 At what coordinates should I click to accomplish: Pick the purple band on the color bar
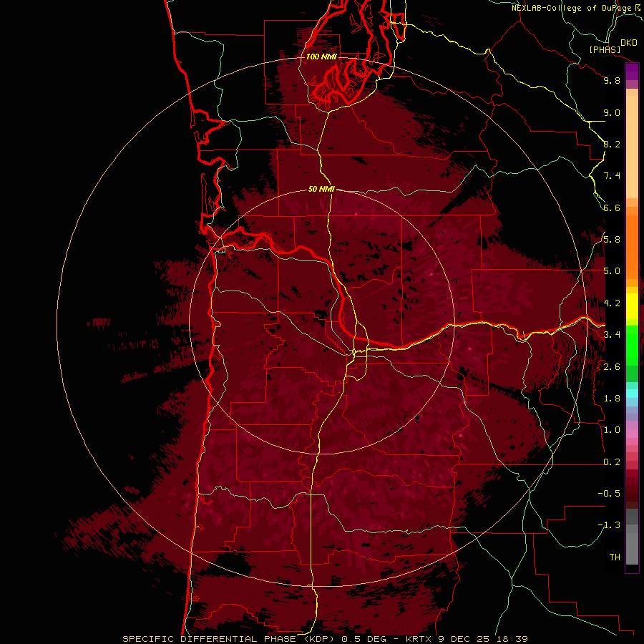tap(632, 72)
